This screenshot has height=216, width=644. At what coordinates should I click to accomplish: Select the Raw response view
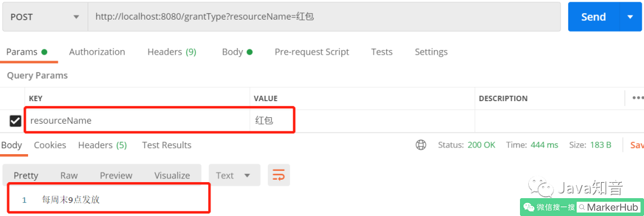coord(69,176)
